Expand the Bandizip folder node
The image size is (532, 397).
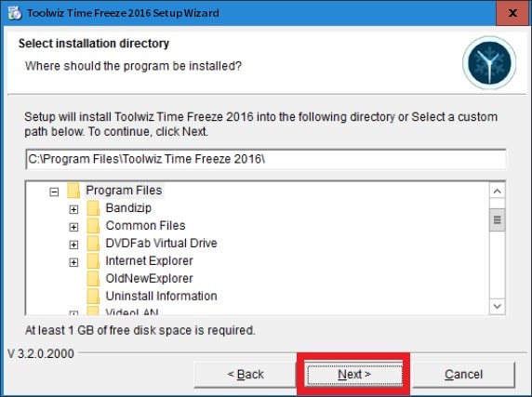point(73,209)
